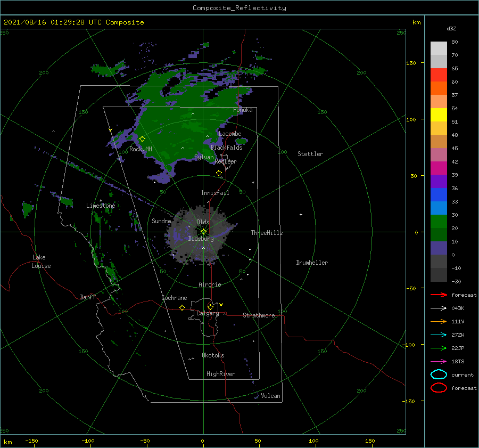The image size is (479, 448).
Task: Click the yellow diamond marker below Cochrane
Action: click(x=182, y=307)
